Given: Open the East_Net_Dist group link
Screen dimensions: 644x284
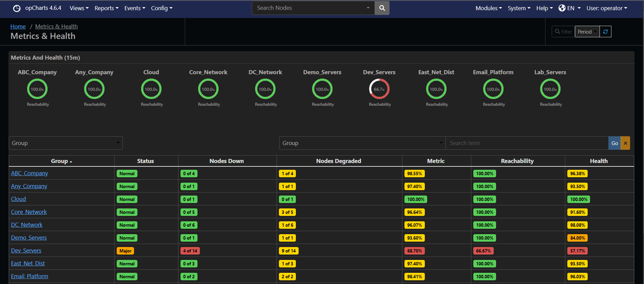Looking at the screenshot, I should pyautogui.click(x=28, y=263).
